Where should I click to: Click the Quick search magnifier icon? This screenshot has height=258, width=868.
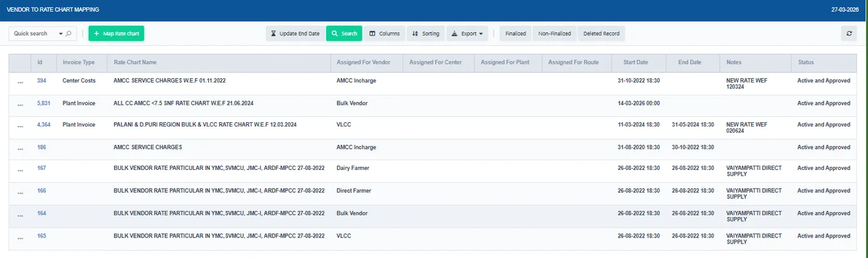tap(68, 33)
